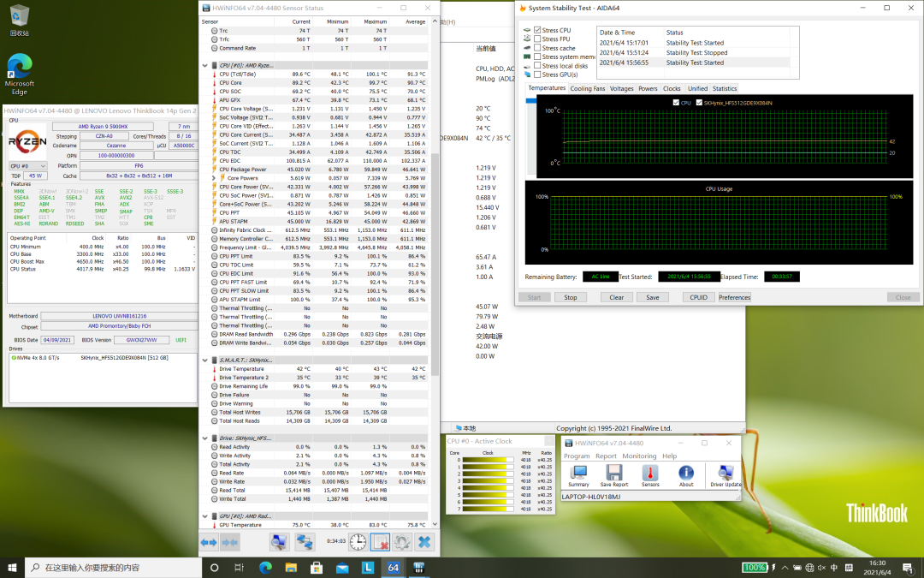The height and width of the screenshot is (578, 924).
Task: Click the Windows taskbar search box
Action: click(111, 568)
